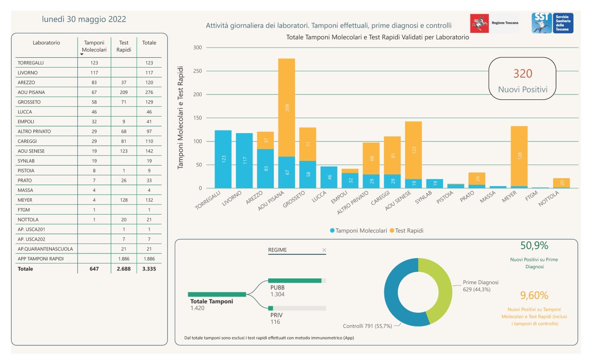Select the AP. USCA201 table row
Viewport: 592px width, 364px height.
tap(89, 229)
